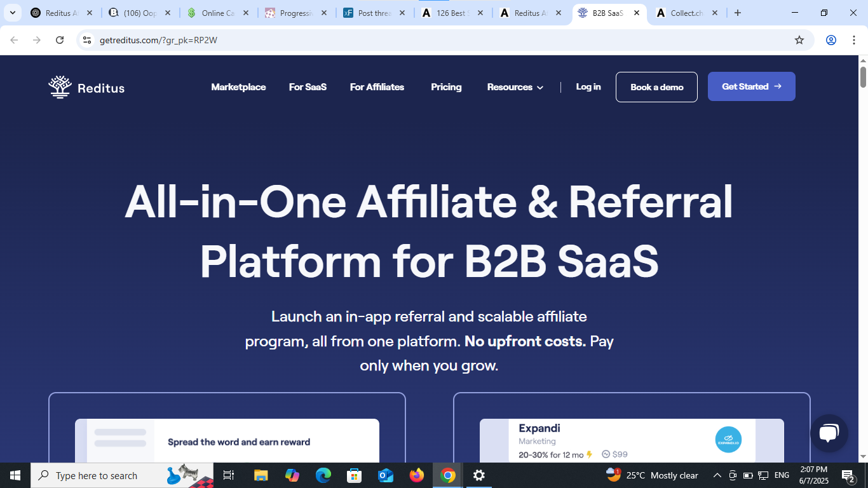The width and height of the screenshot is (868, 488).
Task: Click the battery icon in system tray
Action: 748,475
